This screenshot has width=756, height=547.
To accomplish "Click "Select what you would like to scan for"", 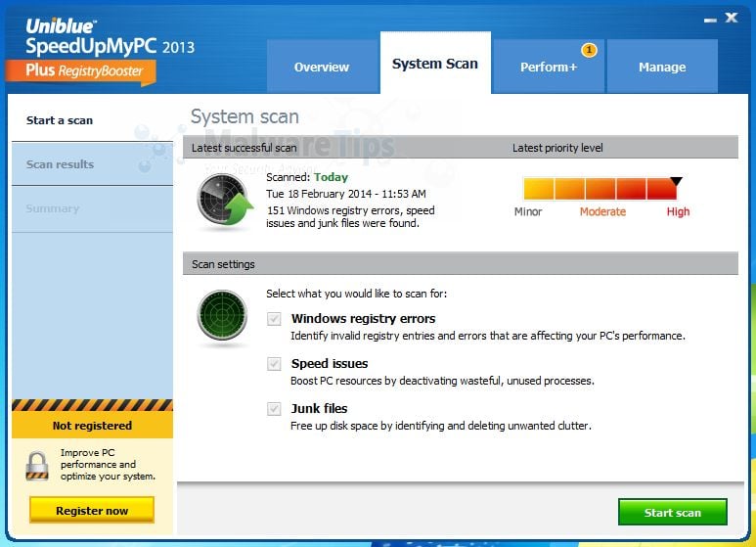I will (x=356, y=294).
